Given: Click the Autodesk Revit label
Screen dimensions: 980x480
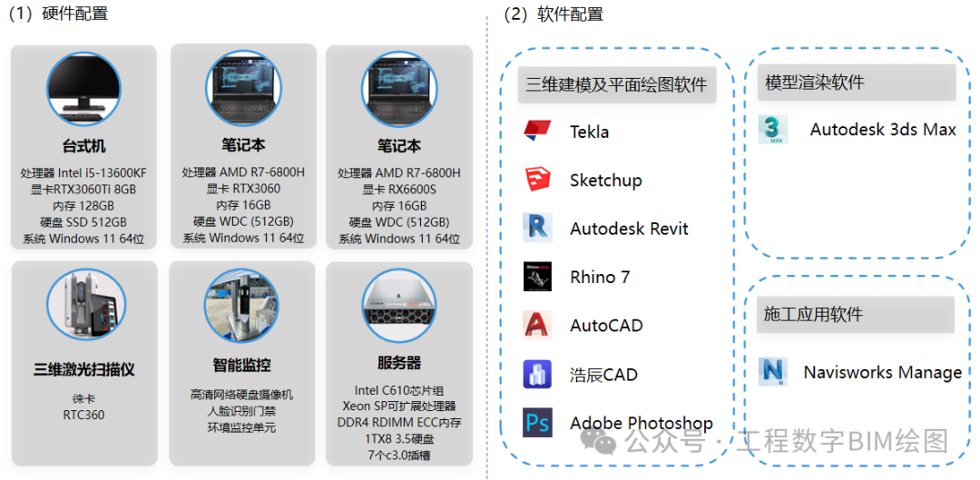Looking at the screenshot, I should point(629,229).
